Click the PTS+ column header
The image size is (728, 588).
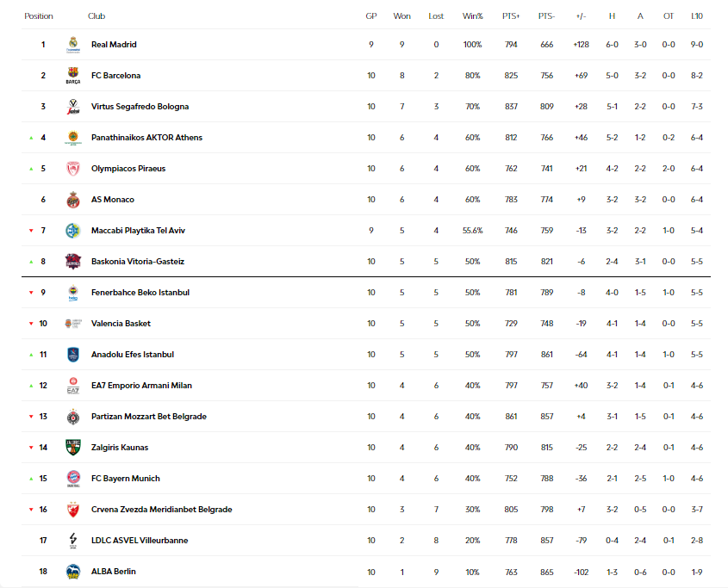point(511,16)
